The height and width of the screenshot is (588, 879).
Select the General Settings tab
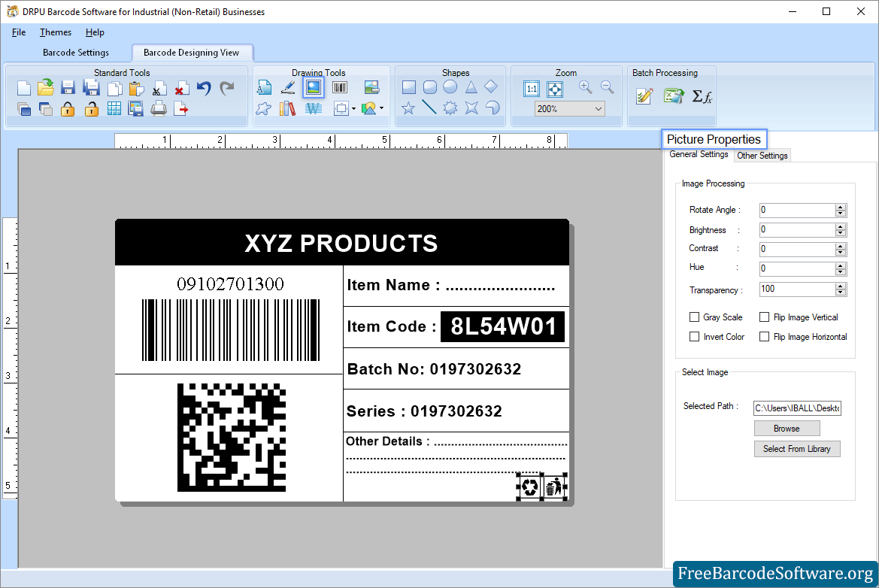click(699, 154)
